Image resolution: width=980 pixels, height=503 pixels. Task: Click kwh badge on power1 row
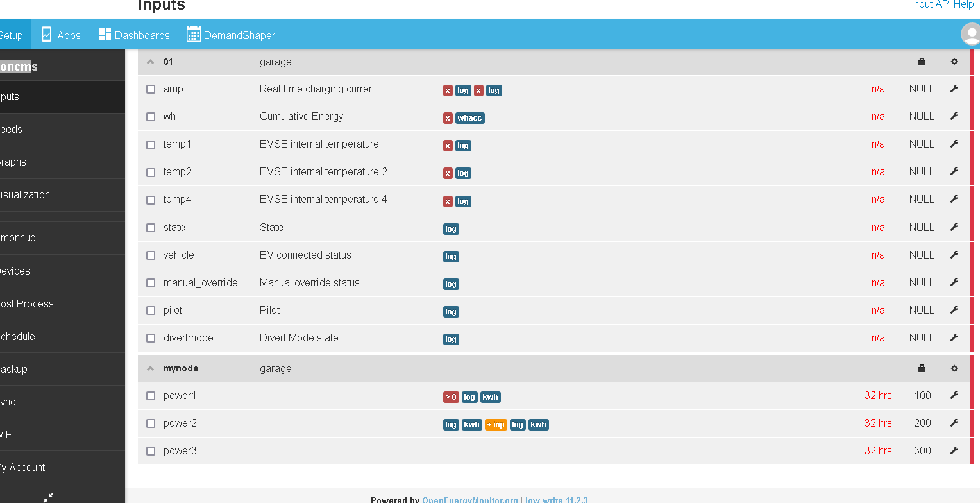[x=490, y=397]
